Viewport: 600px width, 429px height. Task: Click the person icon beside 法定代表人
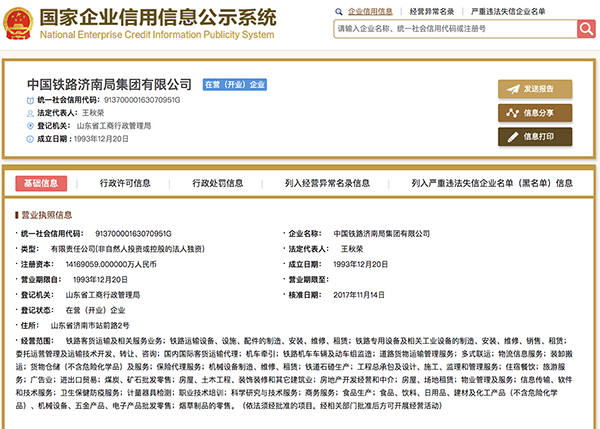pos(30,113)
